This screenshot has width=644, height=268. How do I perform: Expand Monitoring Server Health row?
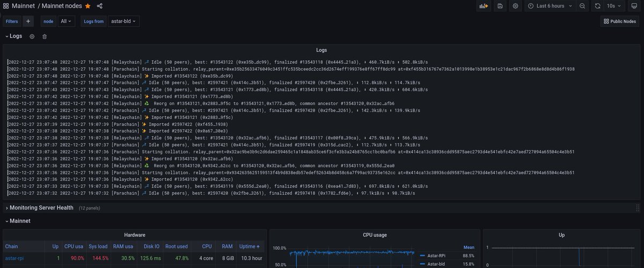[39, 207]
